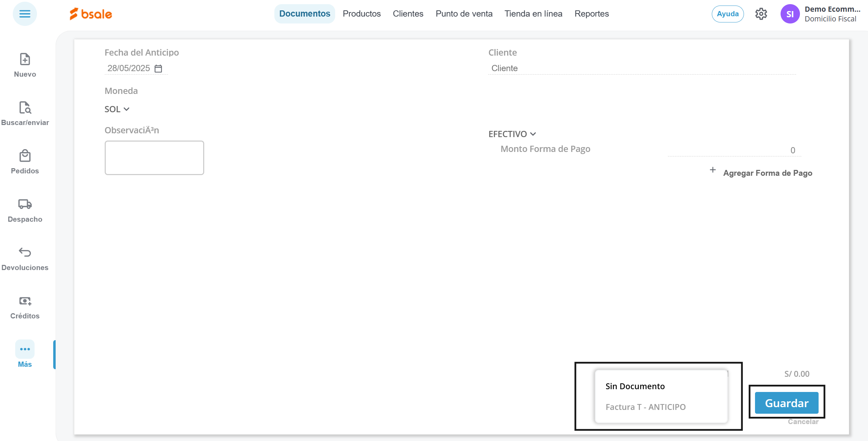
Task: Open Pedidos shopping bag icon
Action: point(25,156)
